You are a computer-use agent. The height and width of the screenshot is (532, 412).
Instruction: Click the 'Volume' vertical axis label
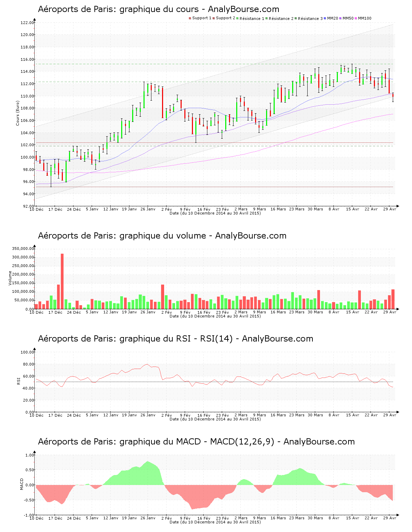[10, 278]
